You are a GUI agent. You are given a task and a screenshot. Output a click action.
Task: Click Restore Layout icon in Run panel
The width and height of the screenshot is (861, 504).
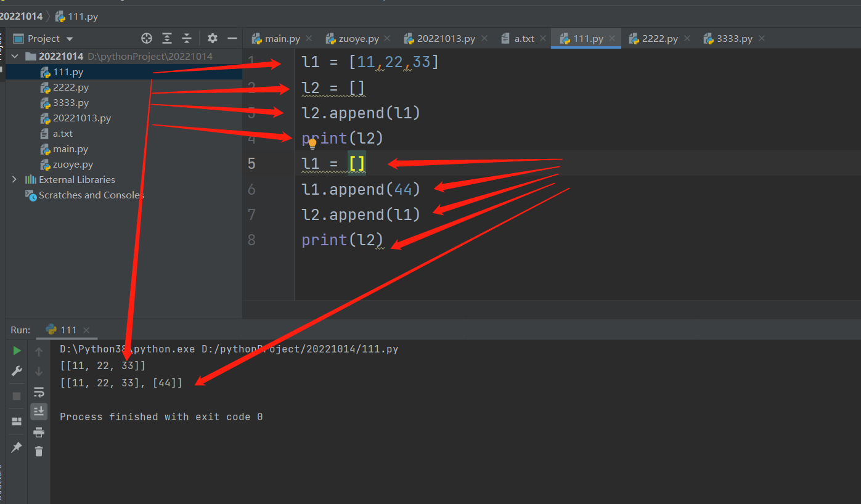point(17,421)
